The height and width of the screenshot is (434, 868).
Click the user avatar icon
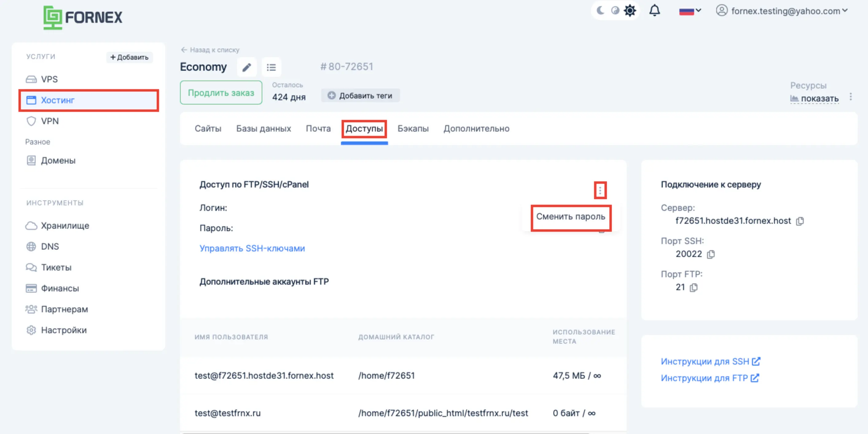tap(722, 11)
